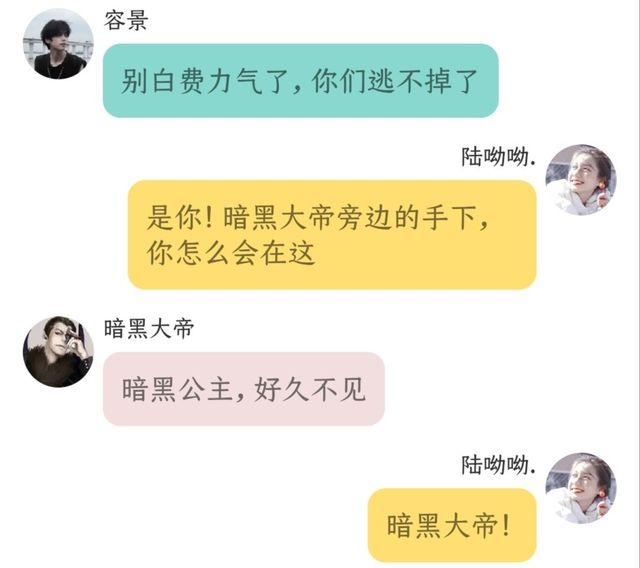The height and width of the screenshot is (568, 640).
Task: Select the 陆呦呦. name above the short yellow message
Action: [x=498, y=465]
